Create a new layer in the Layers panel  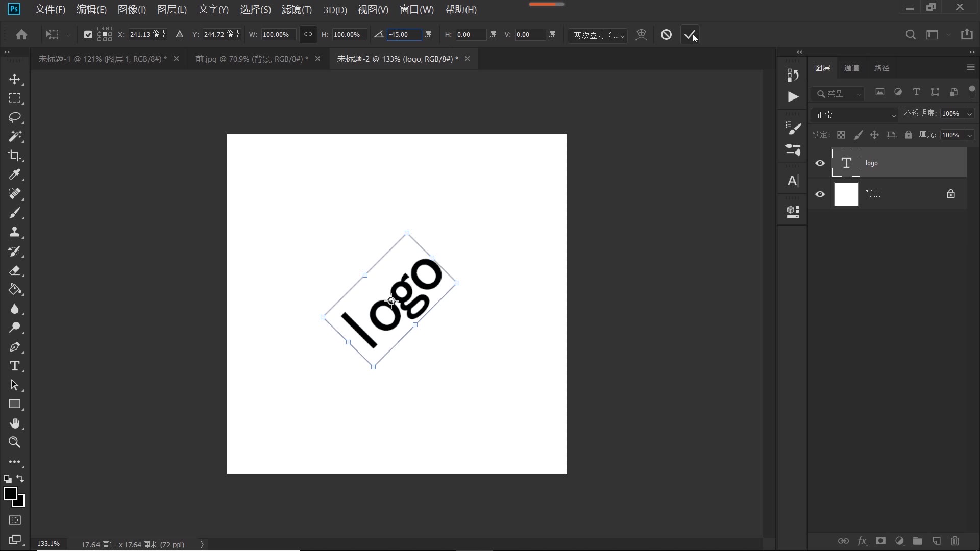point(937,541)
